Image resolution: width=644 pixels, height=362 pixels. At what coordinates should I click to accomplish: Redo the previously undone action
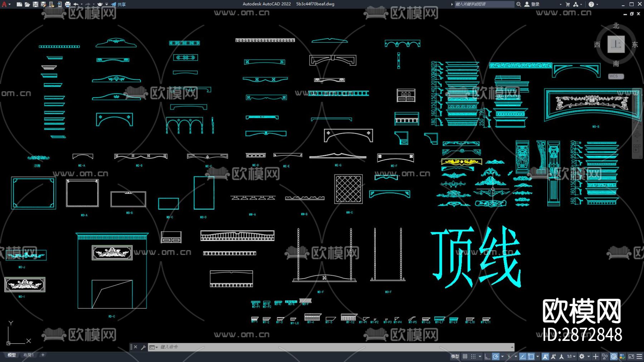click(x=88, y=4)
